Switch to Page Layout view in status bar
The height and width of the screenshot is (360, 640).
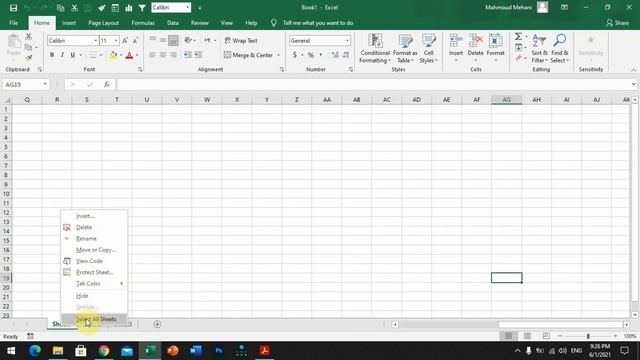point(527,336)
